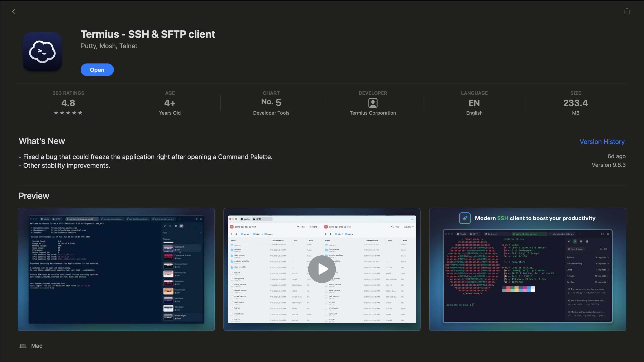Click the 6d ago release date
644x362 pixels.
(617, 156)
